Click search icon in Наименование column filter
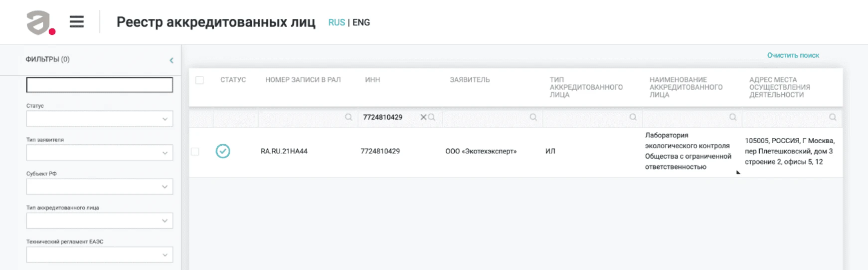868x270 pixels. (732, 117)
